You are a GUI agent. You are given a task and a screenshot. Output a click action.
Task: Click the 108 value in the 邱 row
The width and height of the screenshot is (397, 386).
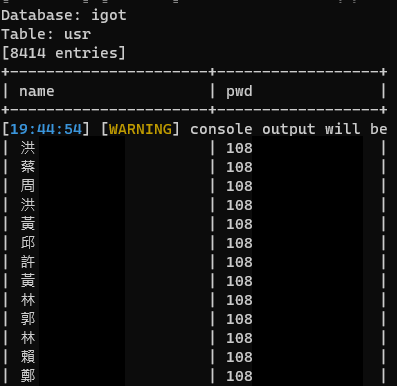click(239, 243)
